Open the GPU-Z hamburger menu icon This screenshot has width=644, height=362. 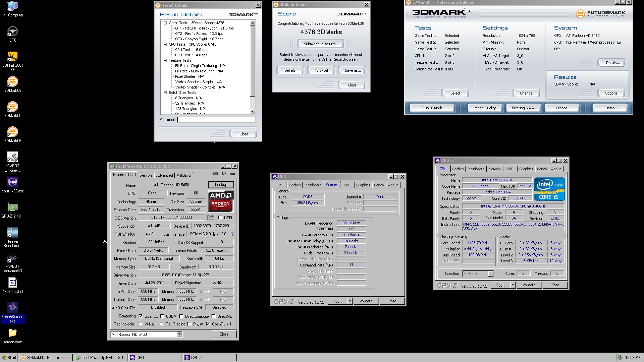[x=232, y=174]
